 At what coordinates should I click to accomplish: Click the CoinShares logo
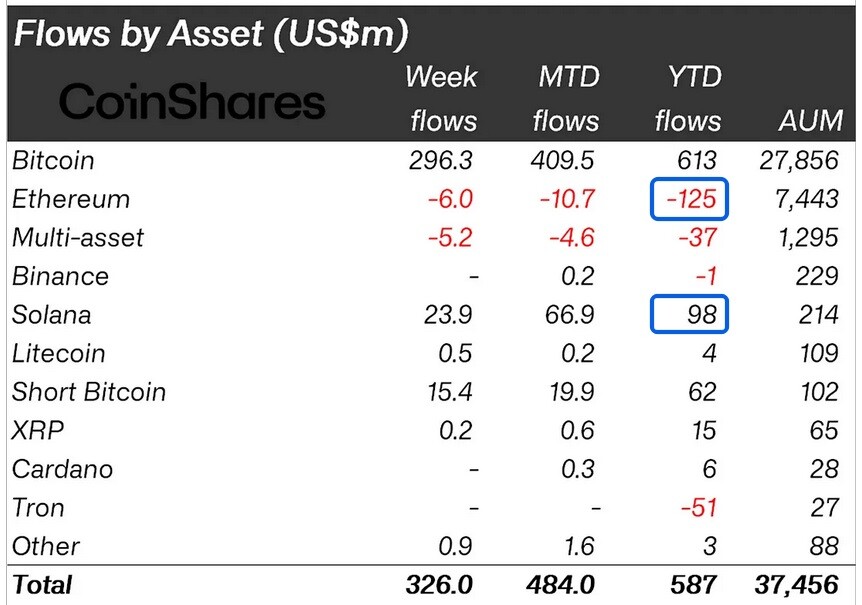pos(192,102)
